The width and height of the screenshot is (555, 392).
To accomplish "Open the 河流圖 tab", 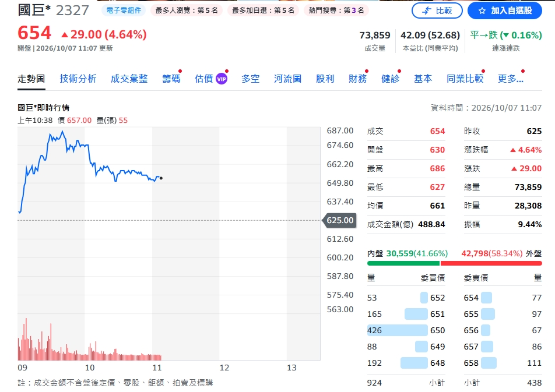I will tap(287, 79).
